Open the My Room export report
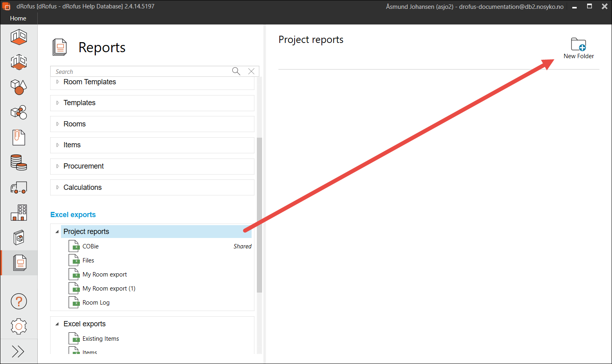Image resolution: width=612 pixels, height=364 pixels. 105,275
